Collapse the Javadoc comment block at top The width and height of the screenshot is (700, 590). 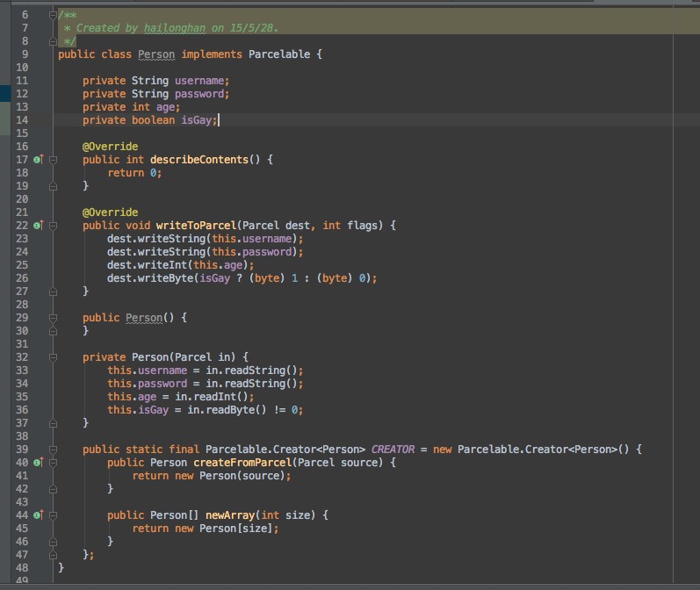(53, 15)
